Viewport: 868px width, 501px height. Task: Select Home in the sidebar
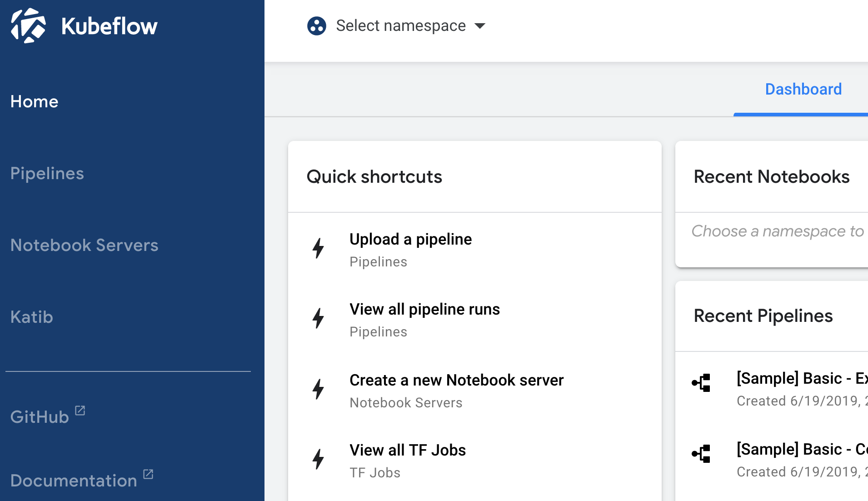coord(34,102)
